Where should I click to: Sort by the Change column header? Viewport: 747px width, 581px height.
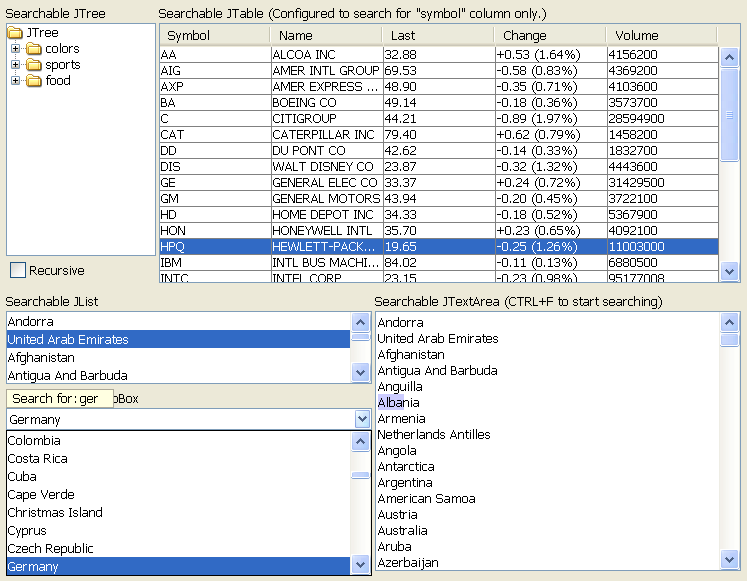[550, 35]
